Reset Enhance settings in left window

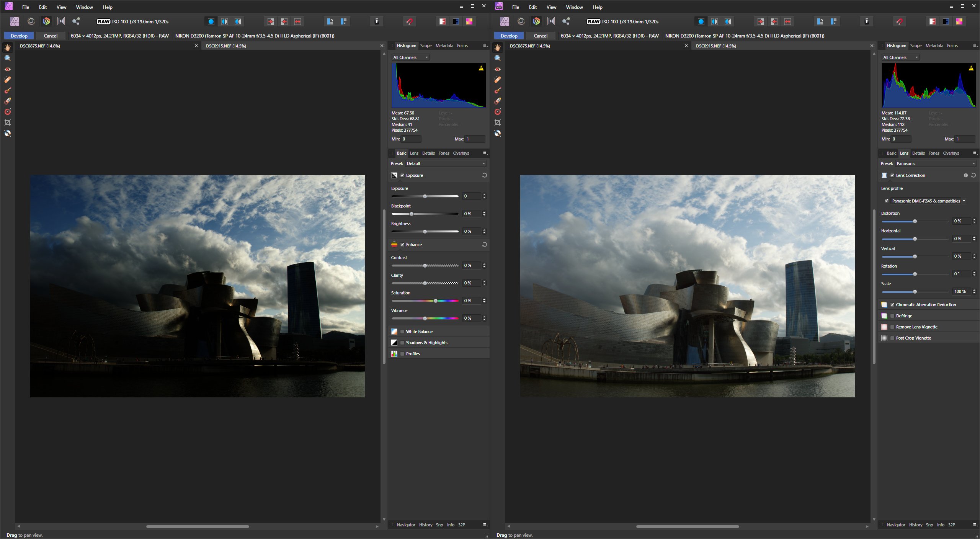(x=484, y=245)
